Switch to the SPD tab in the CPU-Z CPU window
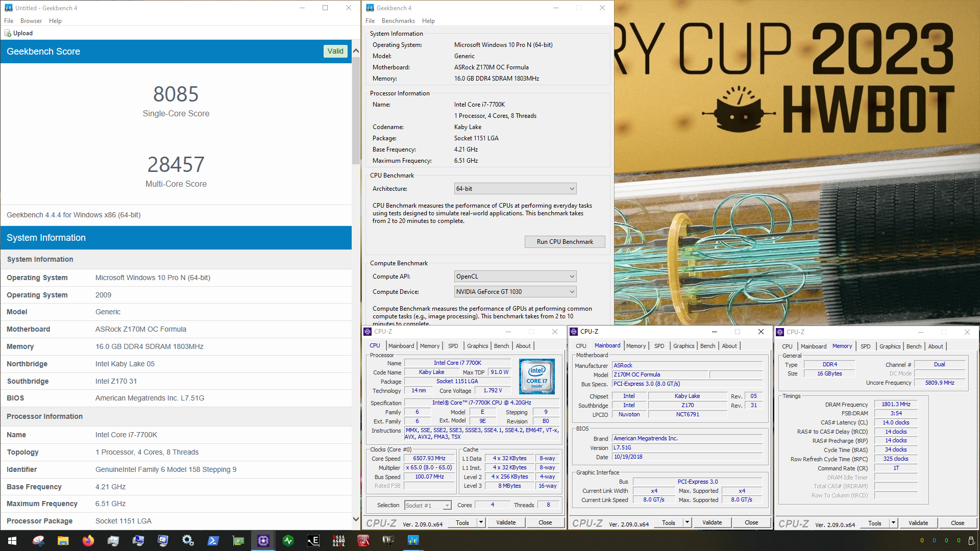Viewport: 980px width, 551px height. (x=453, y=346)
